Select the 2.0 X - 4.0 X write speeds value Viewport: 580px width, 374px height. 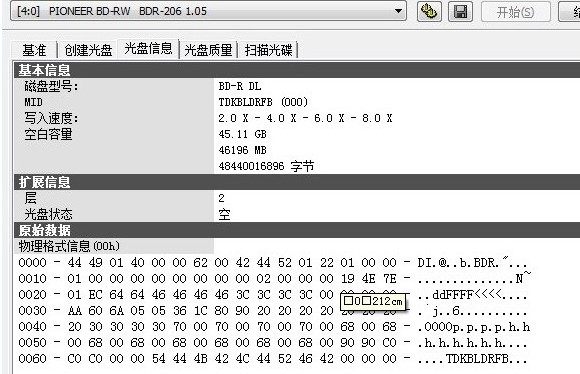[x=305, y=118]
